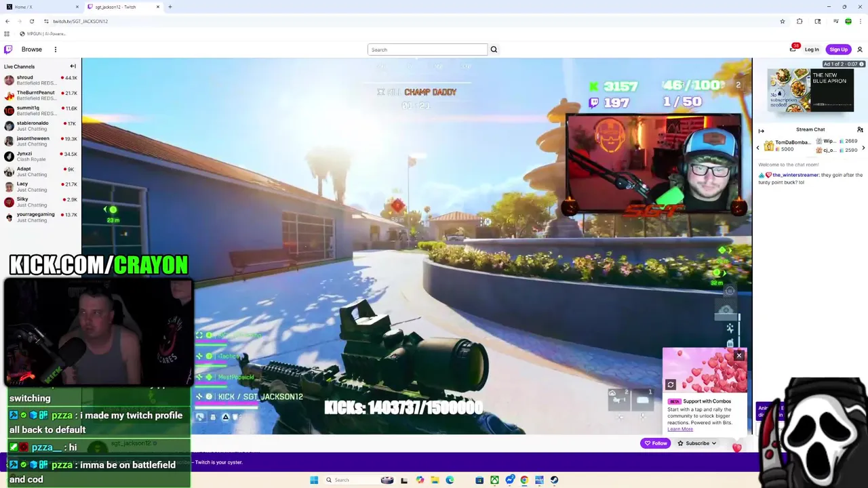Image resolution: width=868 pixels, height=488 pixels.
Task: Open shroud's live channel
Action: [x=41, y=80]
